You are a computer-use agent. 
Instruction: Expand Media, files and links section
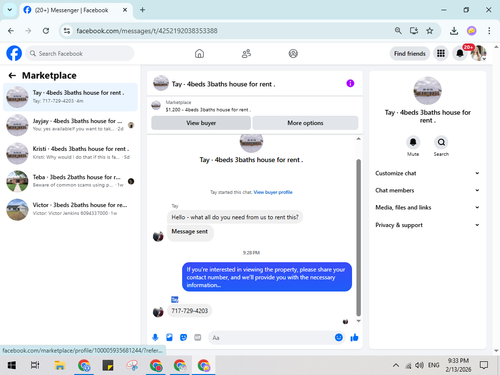(427, 207)
